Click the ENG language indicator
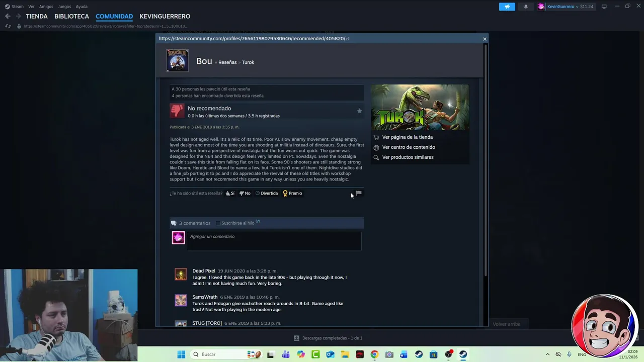 [582, 354]
